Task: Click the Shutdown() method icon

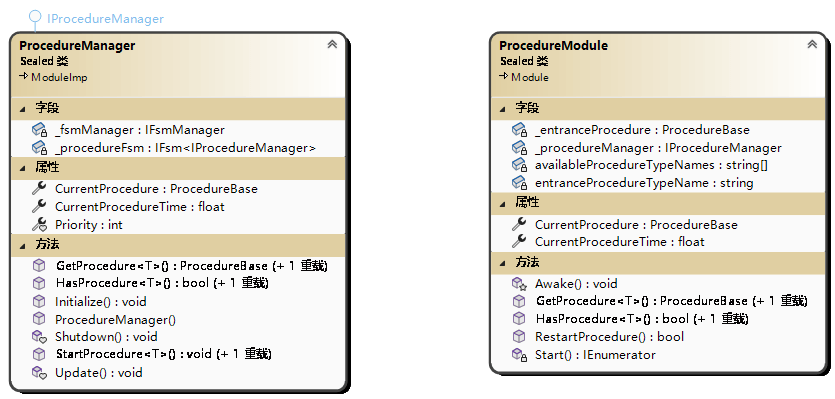Action: point(40,337)
